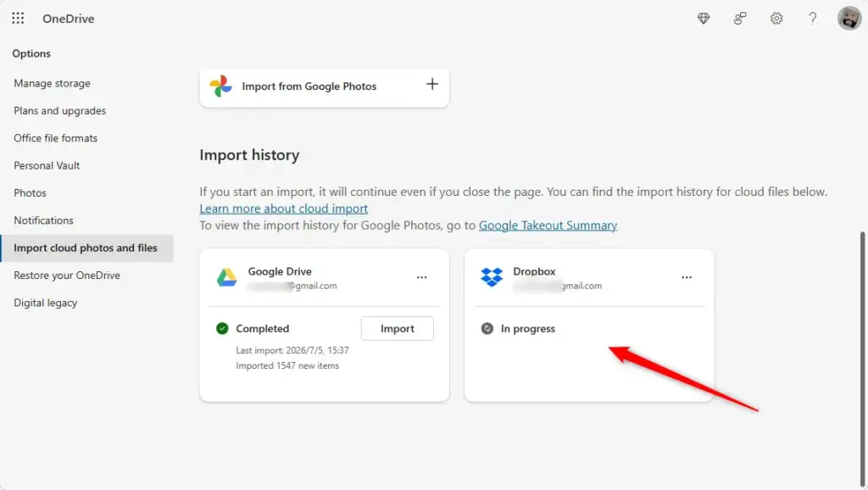This screenshot has width=868, height=490.
Task: Open Plans and upgrades
Action: coord(60,111)
